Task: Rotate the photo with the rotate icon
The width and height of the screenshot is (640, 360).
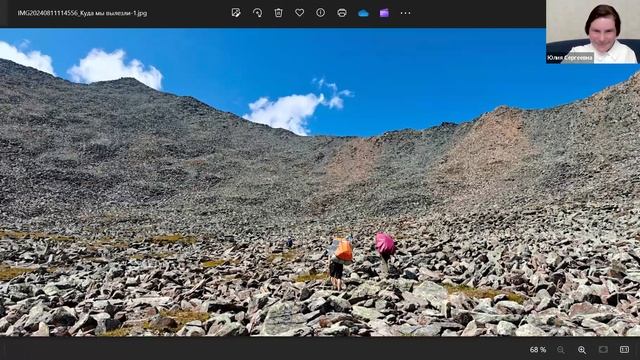Action: [257, 13]
